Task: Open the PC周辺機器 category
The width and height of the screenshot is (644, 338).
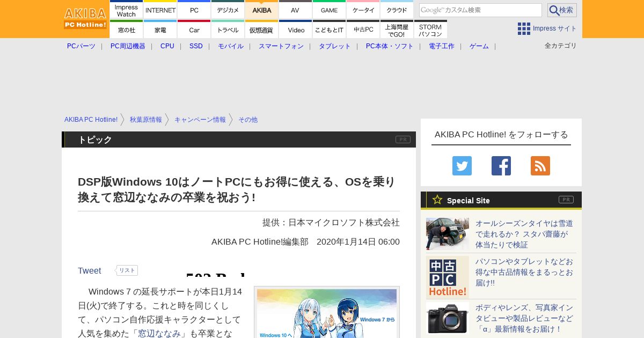Action: point(128,46)
